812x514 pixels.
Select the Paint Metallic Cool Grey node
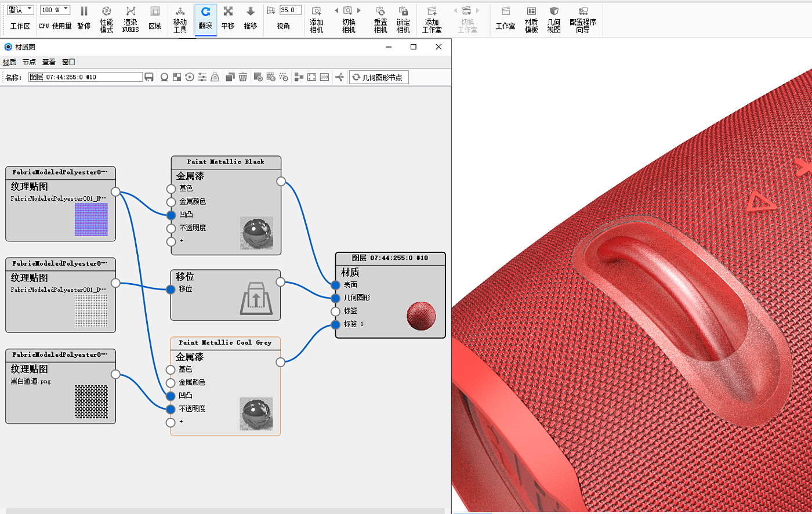(225, 343)
